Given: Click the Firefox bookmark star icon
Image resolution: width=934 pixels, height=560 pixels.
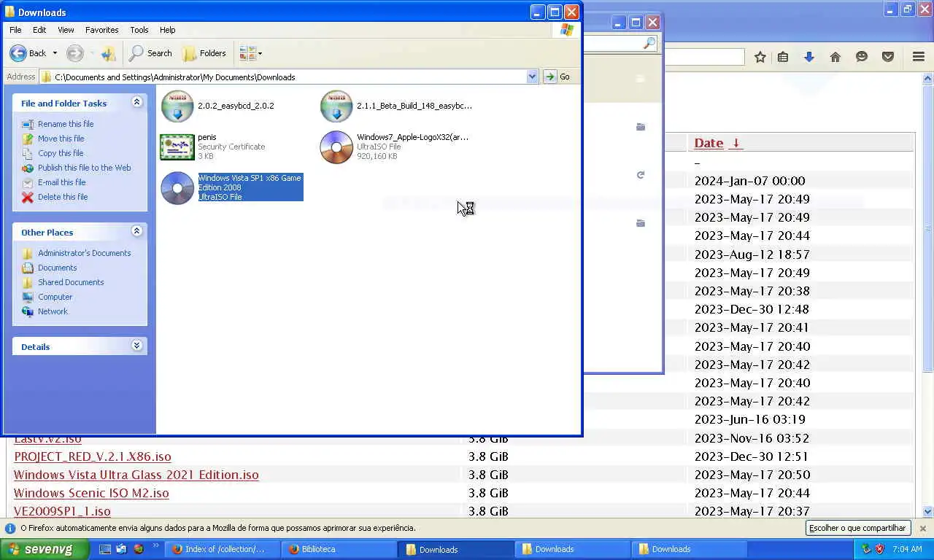Looking at the screenshot, I should [x=760, y=57].
